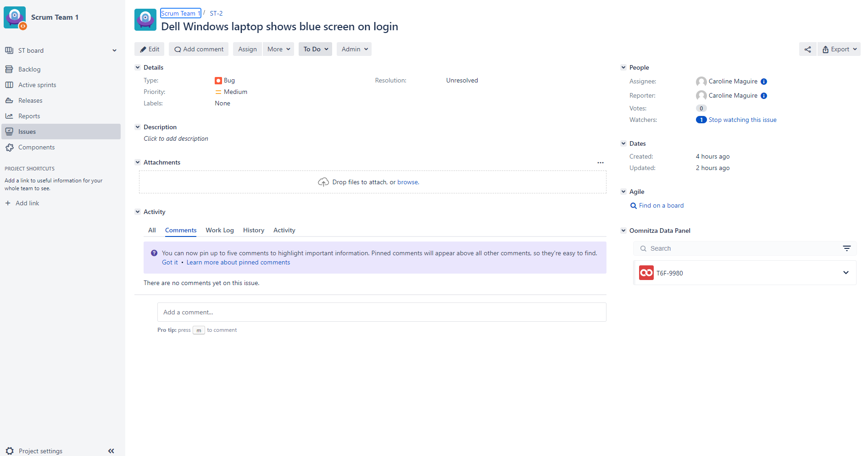The image size is (868, 456).
Task: Click the share icon button
Action: coord(807,49)
